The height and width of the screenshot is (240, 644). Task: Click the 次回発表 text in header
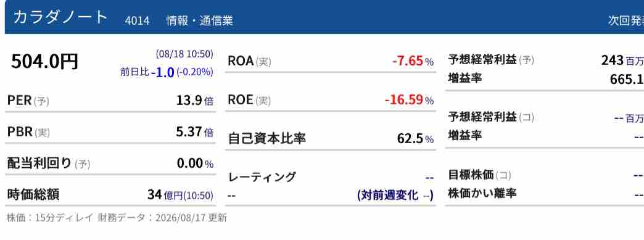coord(626,20)
